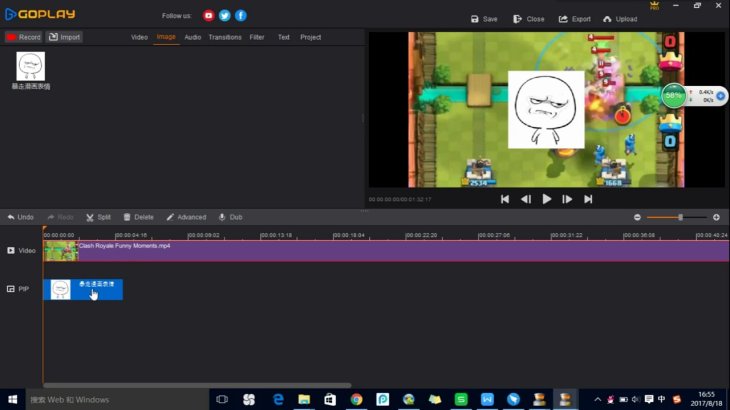Select the PIP track label
This screenshot has height=410, width=730.
pyautogui.click(x=18, y=289)
